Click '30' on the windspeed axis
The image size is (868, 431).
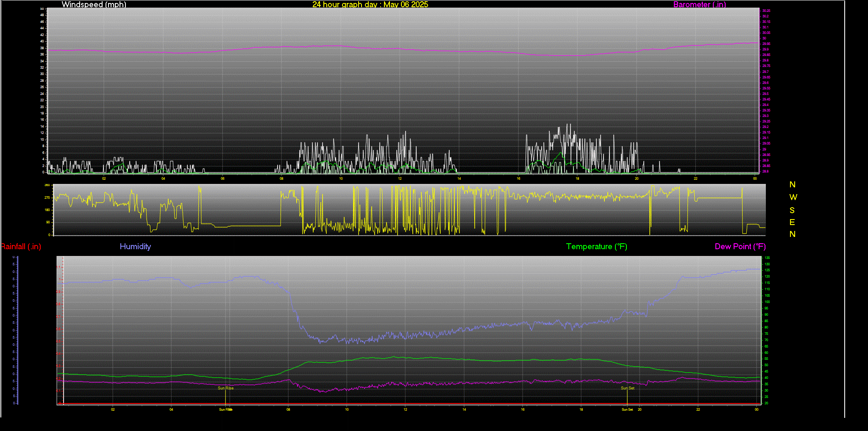tap(42, 74)
